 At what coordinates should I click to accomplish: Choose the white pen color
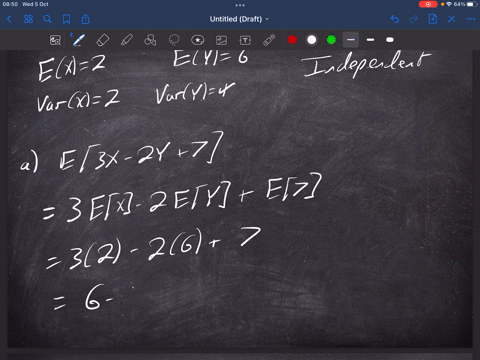coord(312,40)
